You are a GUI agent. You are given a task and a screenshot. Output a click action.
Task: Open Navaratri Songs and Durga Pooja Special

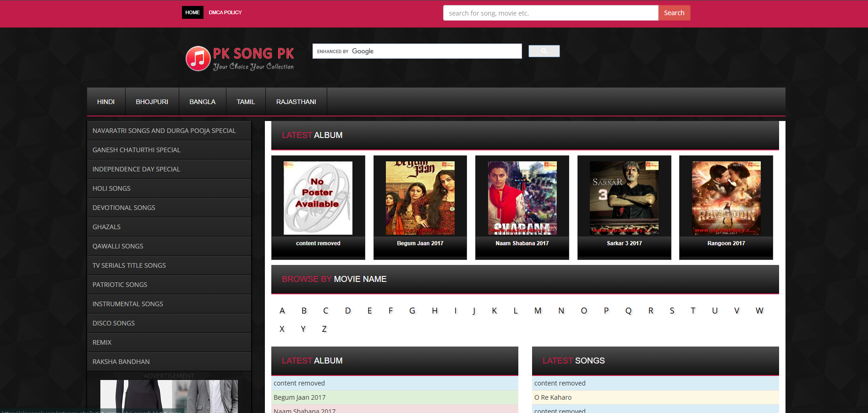coord(169,131)
